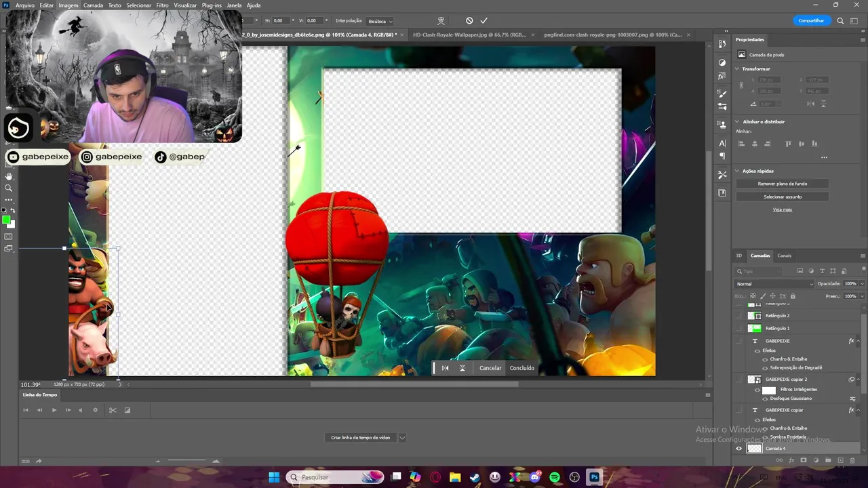Align horizontal centers in the Alinhar section
Screen dimensions: 868x488
pyautogui.click(x=755, y=144)
